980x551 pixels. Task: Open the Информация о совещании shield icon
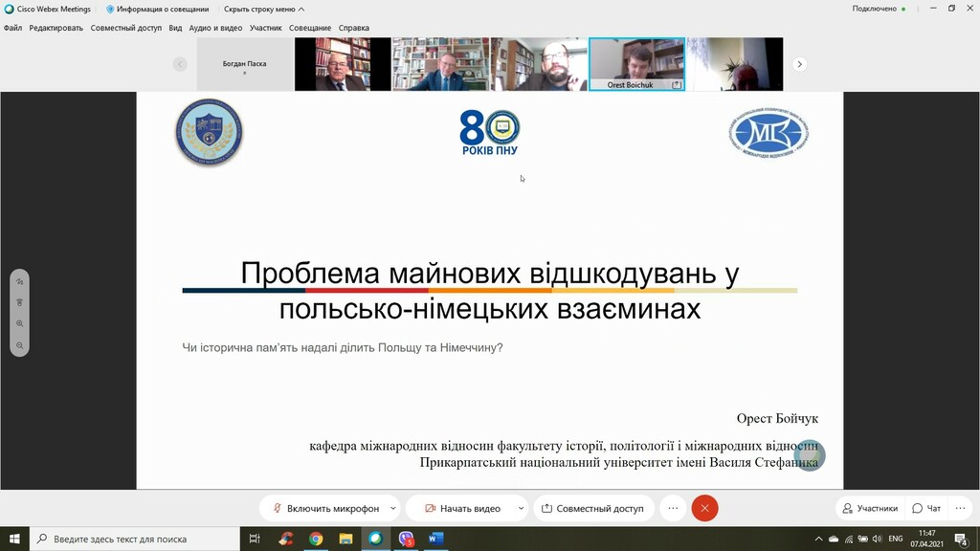point(110,9)
